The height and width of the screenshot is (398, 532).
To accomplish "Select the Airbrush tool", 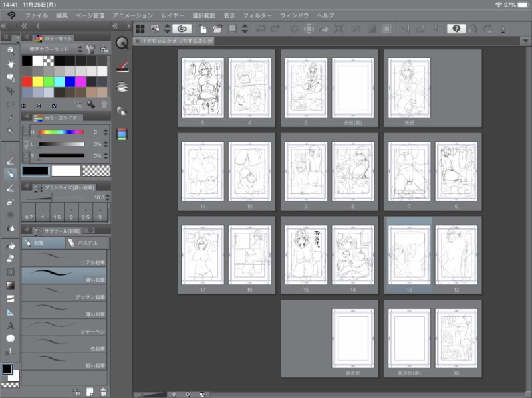I will point(11,201).
